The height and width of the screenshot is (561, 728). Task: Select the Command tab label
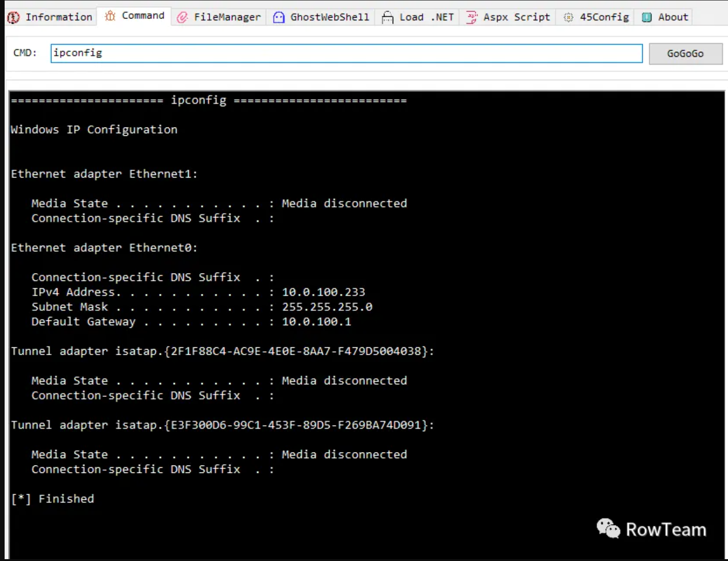[143, 16]
